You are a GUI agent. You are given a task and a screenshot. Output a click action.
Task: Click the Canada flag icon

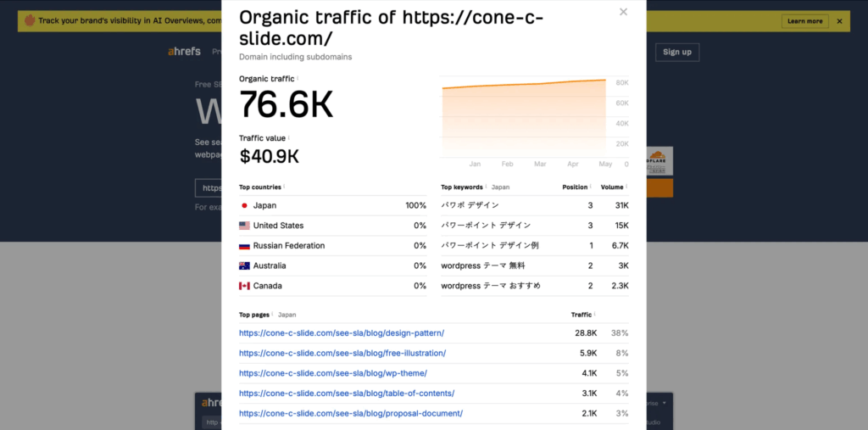244,286
